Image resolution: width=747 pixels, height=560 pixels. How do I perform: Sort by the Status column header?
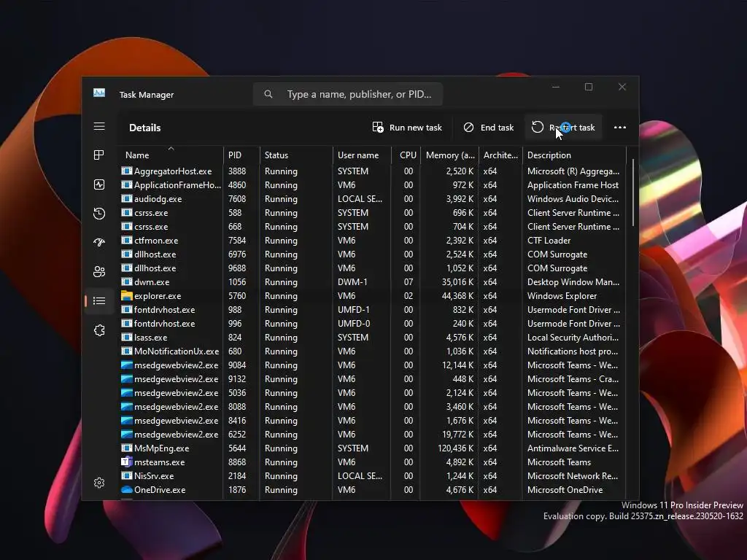click(x=296, y=155)
